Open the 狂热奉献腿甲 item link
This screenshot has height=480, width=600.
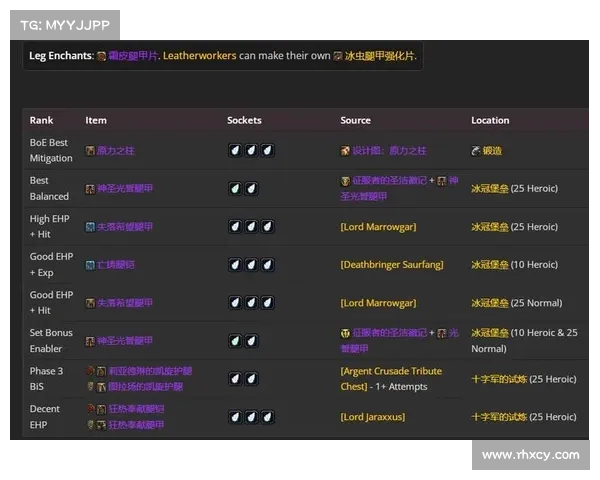pos(136,425)
